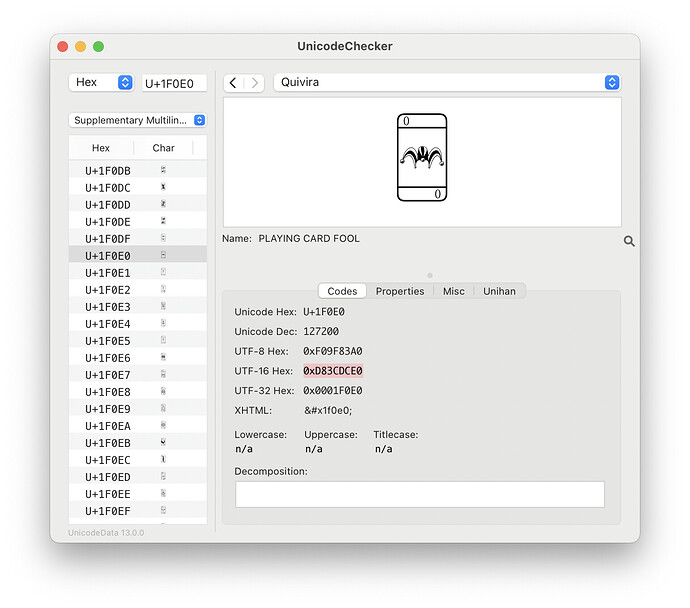The height and width of the screenshot is (608, 690).
Task: Click the magnifying glass search icon
Action: (x=629, y=241)
